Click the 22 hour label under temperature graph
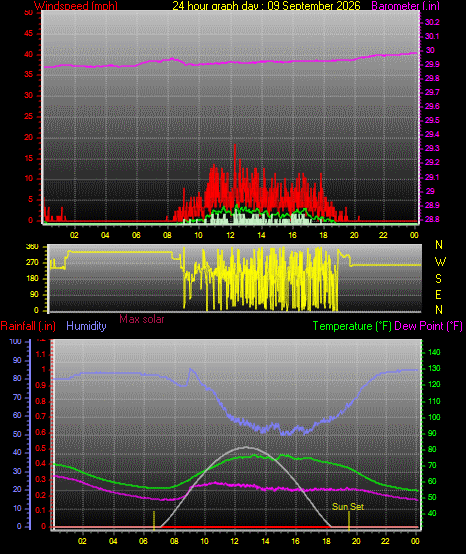466x554 pixels. [385, 541]
